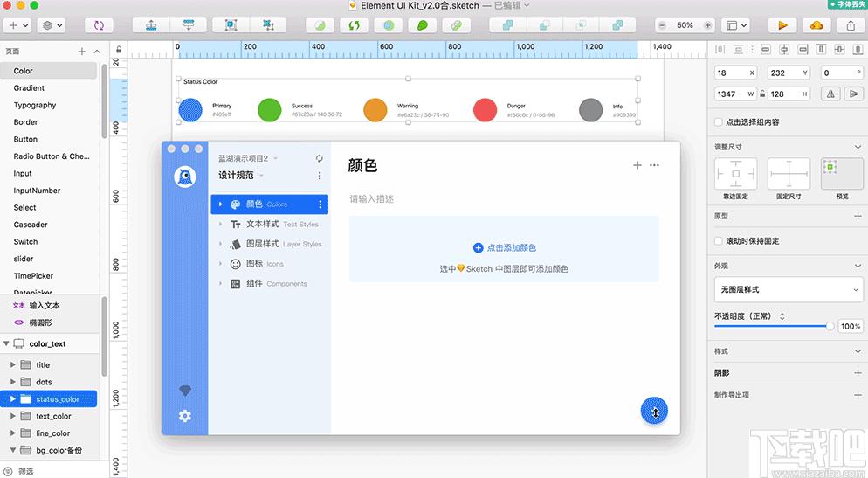Click the orange preview play icon
Screen dimensions: 868x478
pos(782,25)
